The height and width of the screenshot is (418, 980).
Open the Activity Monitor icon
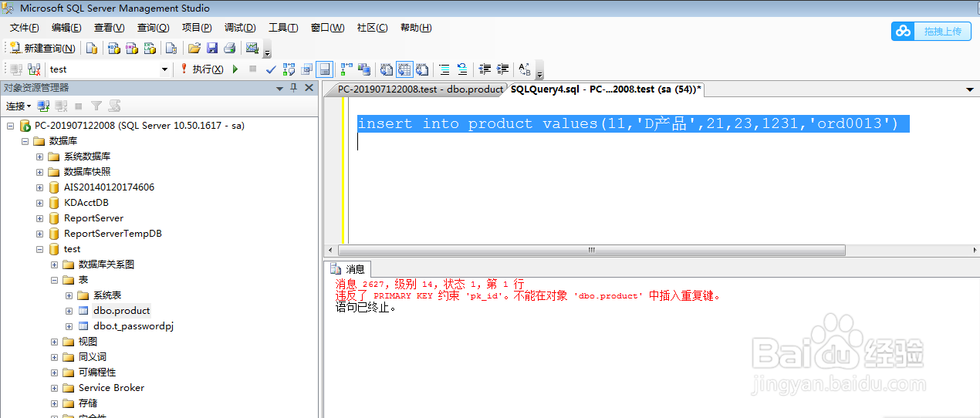point(252,48)
